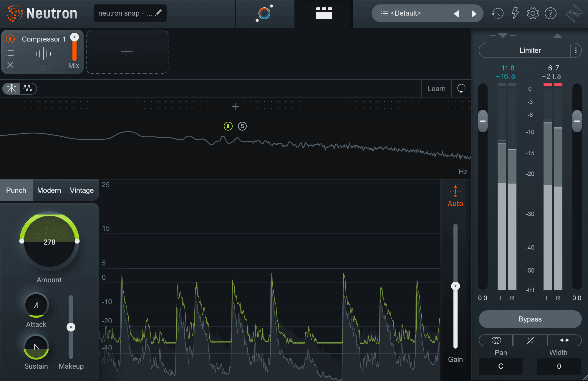Toggle swap channels arrow icon

click(564, 340)
